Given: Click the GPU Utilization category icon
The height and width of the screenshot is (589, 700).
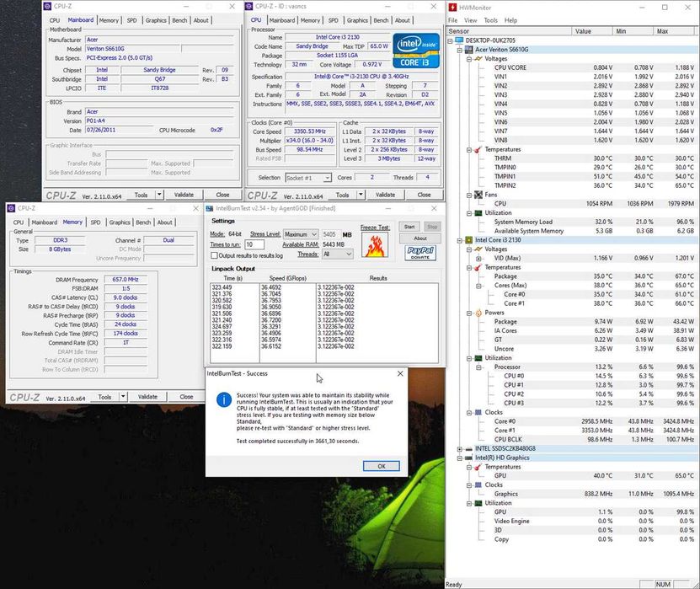Looking at the screenshot, I should [478, 503].
